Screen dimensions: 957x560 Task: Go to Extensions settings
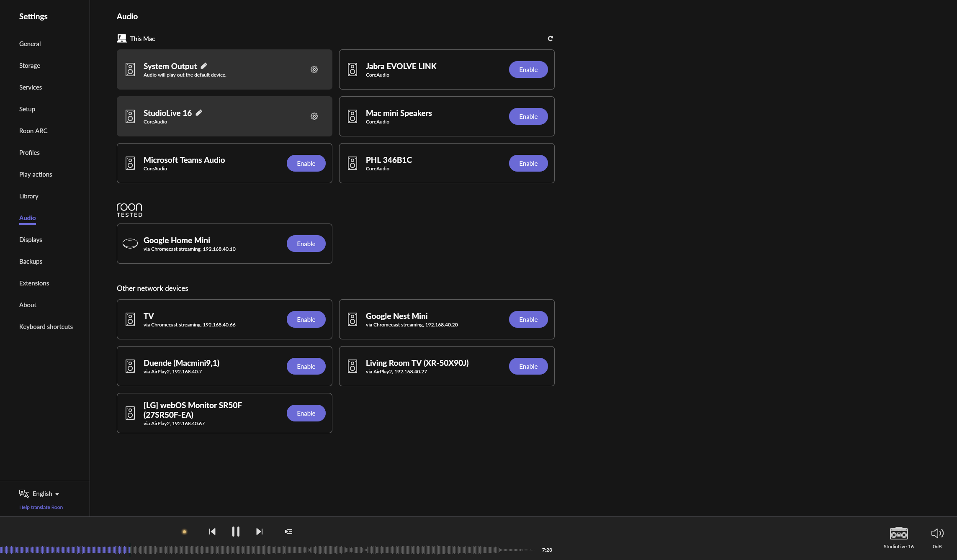coord(34,283)
